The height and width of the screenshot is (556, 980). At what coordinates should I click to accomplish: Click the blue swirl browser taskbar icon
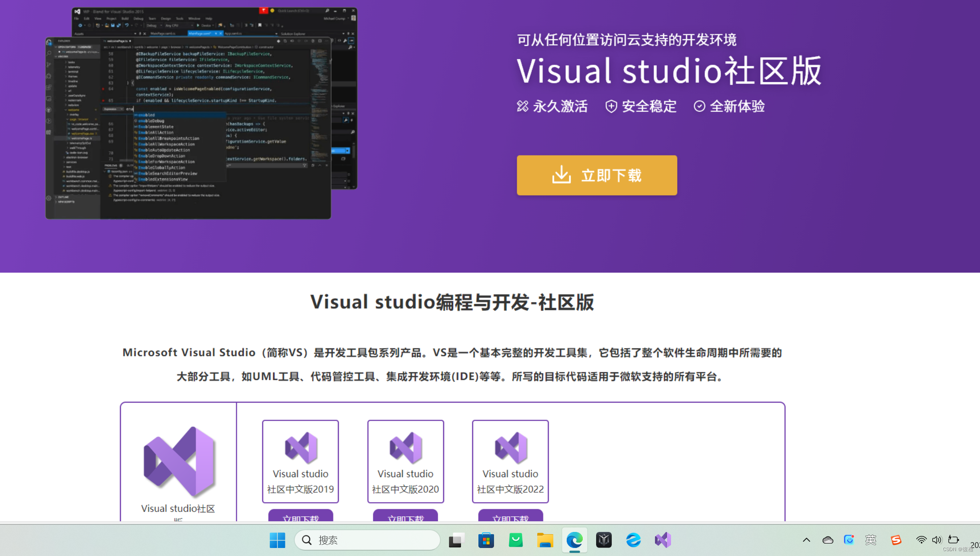633,540
